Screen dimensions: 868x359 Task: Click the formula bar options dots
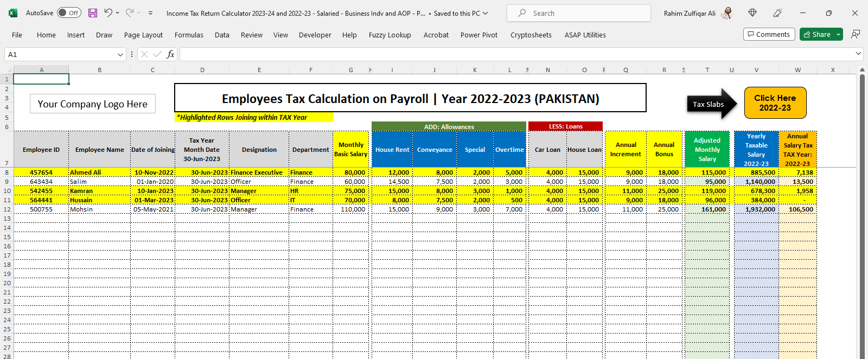pyautogui.click(x=132, y=54)
